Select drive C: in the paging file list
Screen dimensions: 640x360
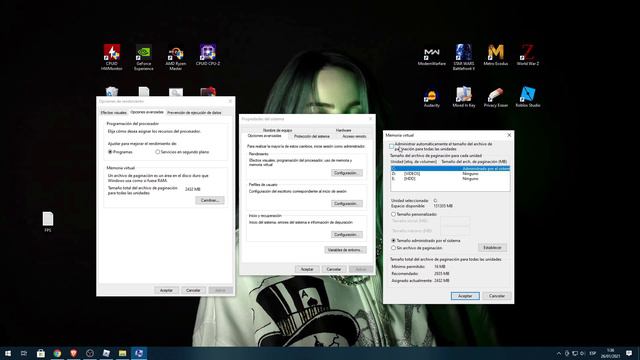click(x=450, y=169)
